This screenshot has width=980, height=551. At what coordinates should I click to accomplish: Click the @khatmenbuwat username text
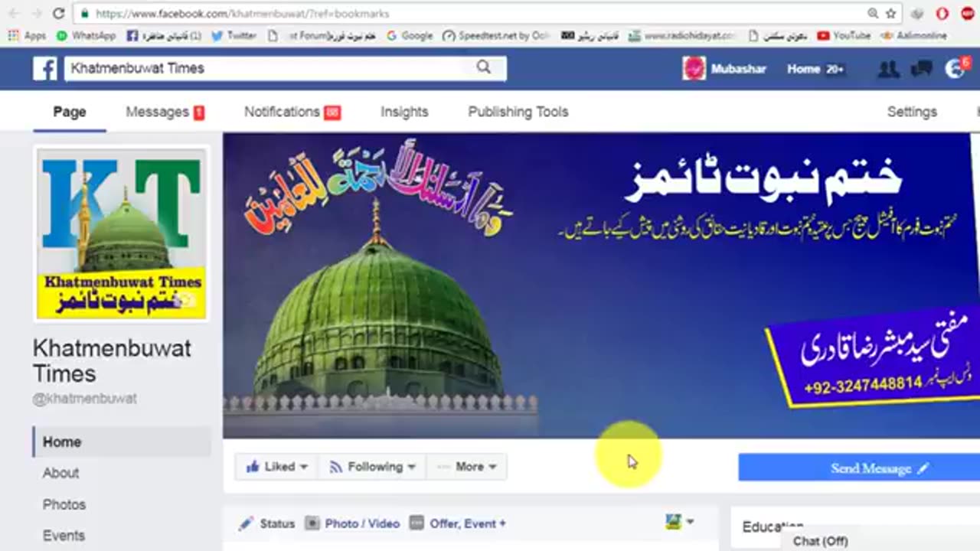(x=84, y=399)
